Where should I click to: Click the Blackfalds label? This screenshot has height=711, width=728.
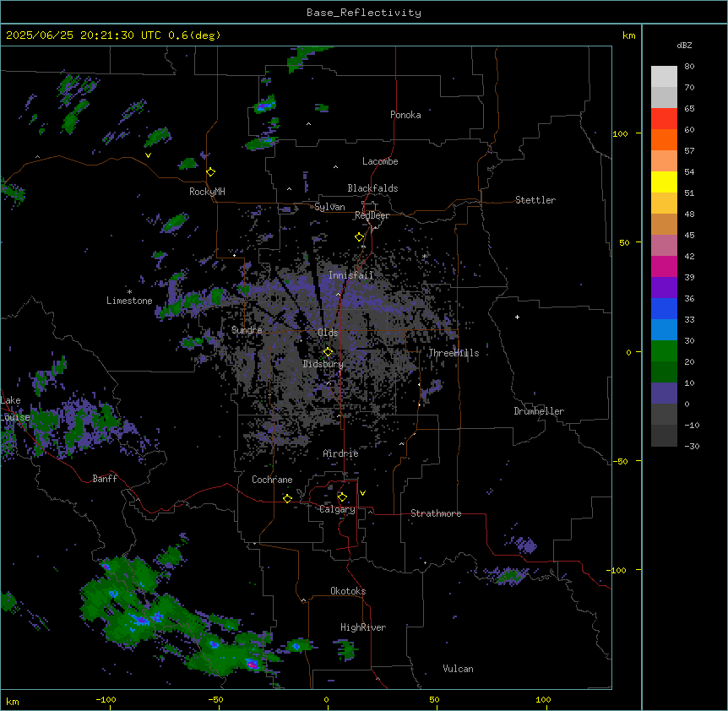tap(372, 188)
